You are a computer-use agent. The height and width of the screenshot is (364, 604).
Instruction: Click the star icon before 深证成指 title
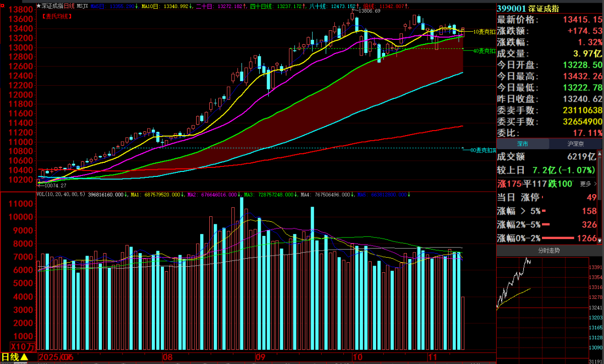click(x=39, y=7)
